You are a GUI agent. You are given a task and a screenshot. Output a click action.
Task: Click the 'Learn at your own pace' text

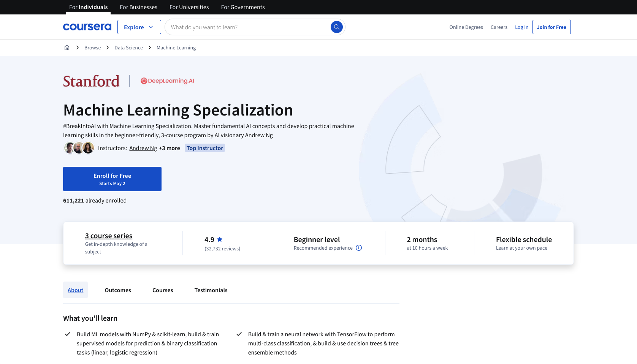point(521,248)
